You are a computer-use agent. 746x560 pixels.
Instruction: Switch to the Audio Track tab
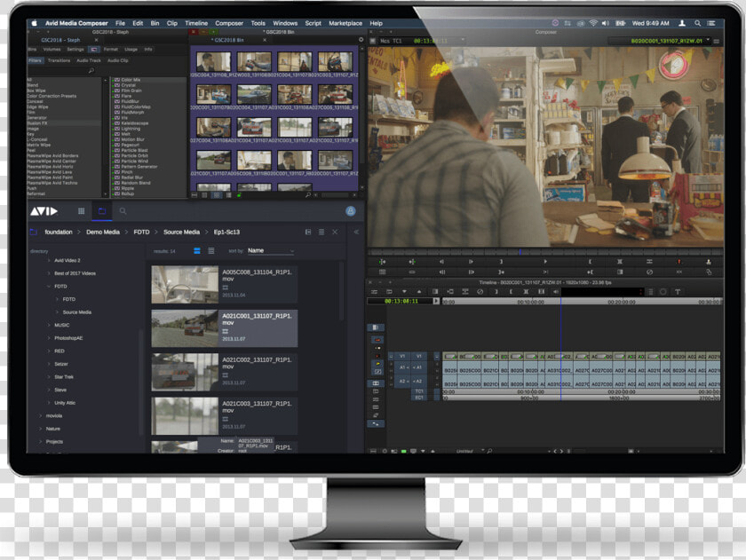[89, 60]
